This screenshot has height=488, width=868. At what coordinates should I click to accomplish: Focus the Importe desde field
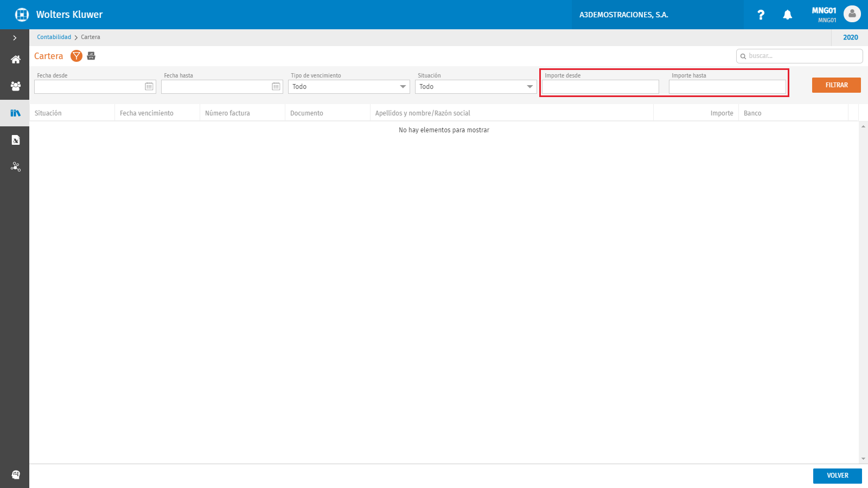(x=601, y=87)
